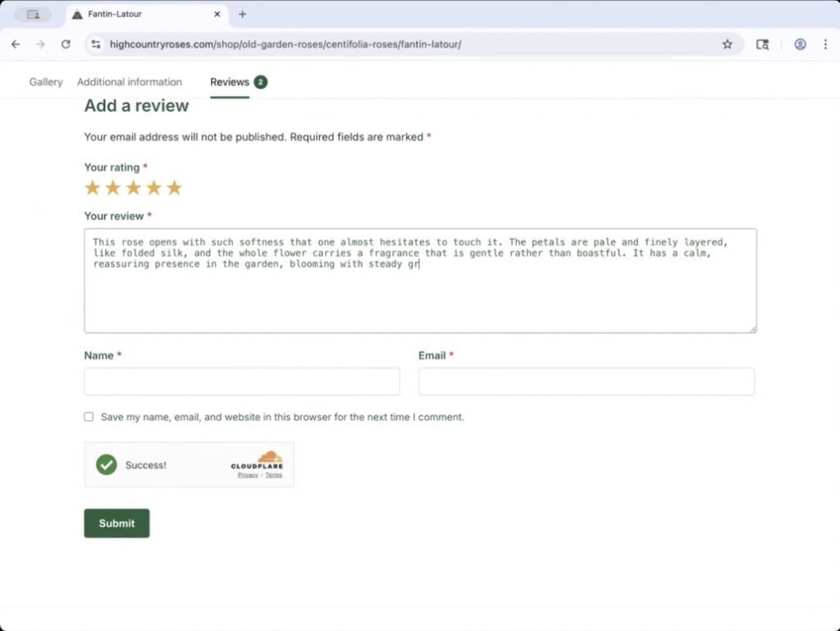Set rating to three stars
This screenshot has height=631, width=840.
pyautogui.click(x=134, y=188)
